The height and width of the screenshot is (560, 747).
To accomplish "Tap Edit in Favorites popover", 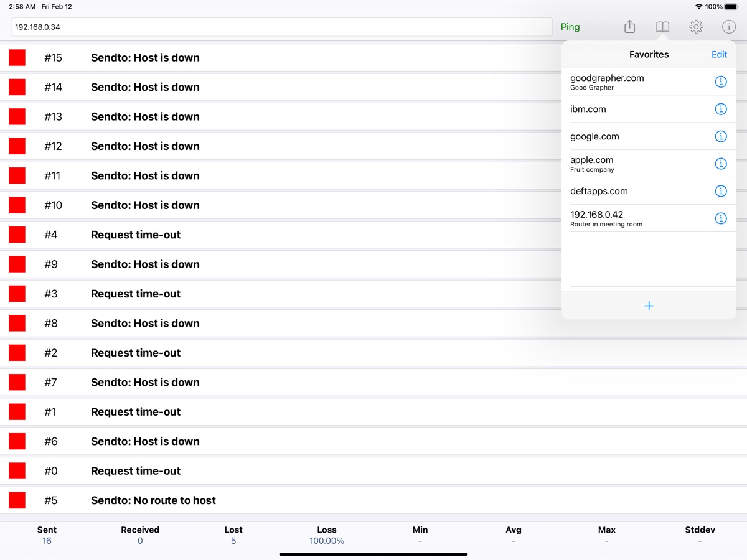I will 719,54.
